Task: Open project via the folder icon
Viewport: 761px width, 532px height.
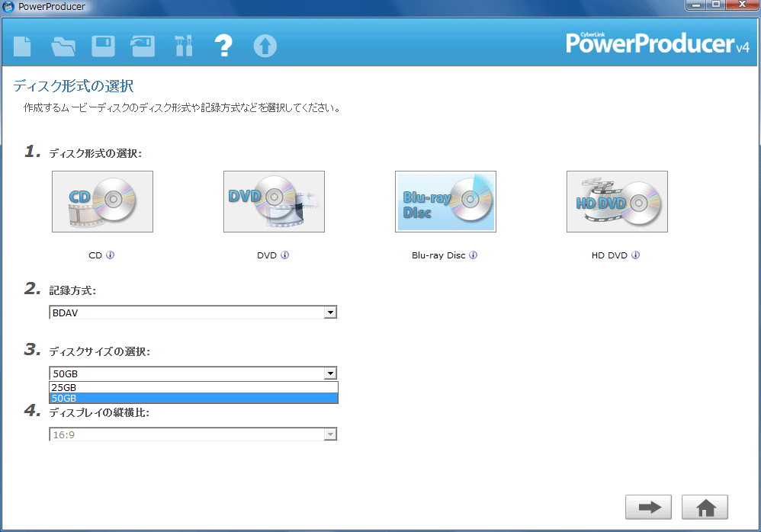Action: [63, 47]
